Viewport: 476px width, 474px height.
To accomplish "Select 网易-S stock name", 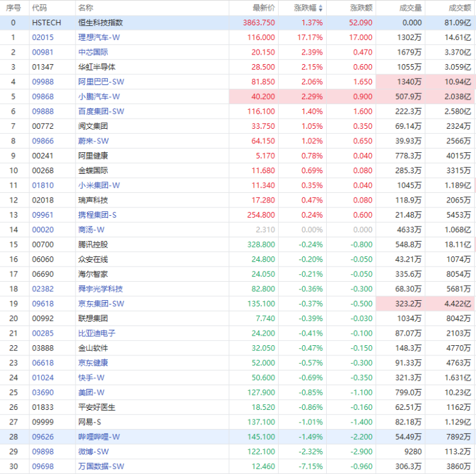I will coord(89,422).
